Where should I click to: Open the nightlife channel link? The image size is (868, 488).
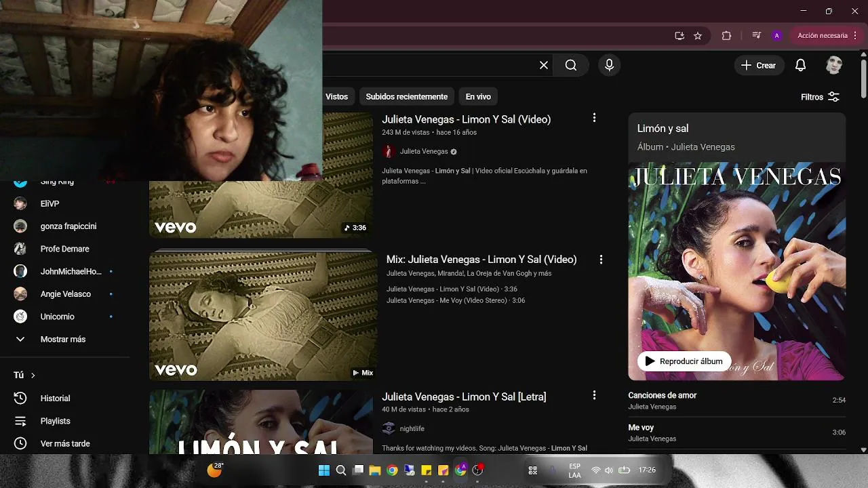pos(412,428)
